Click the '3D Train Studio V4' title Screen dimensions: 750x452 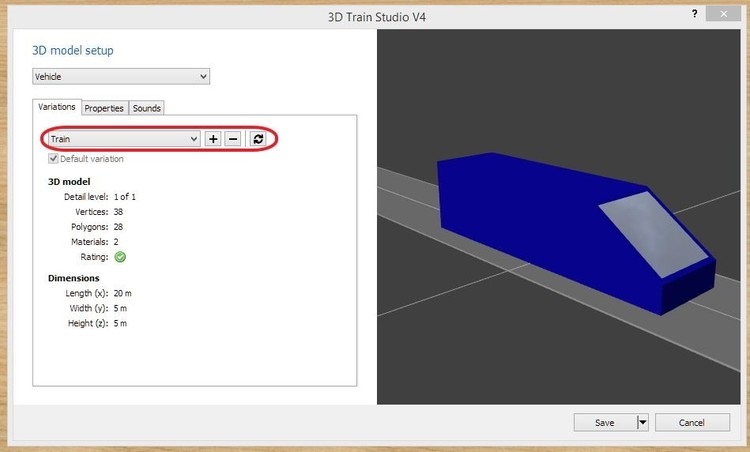[376, 17]
